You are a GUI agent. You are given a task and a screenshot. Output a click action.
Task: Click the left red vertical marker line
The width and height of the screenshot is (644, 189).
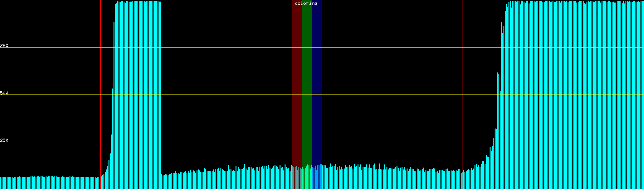pyautogui.click(x=101, y=94)
